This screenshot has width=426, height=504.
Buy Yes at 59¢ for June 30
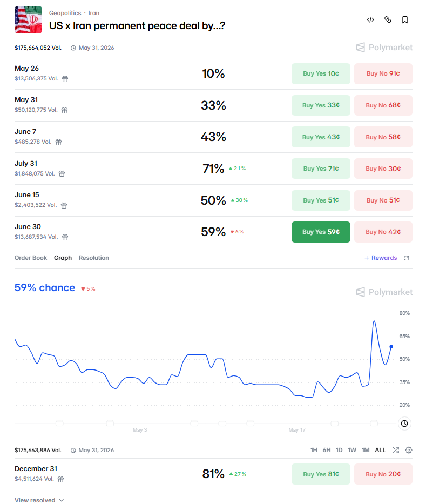321,232
